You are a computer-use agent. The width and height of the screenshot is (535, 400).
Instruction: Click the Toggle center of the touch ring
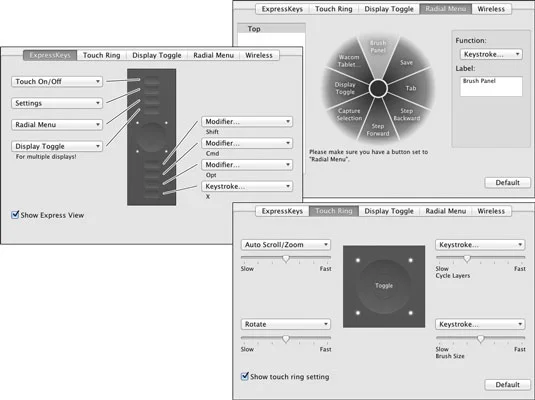384,286
